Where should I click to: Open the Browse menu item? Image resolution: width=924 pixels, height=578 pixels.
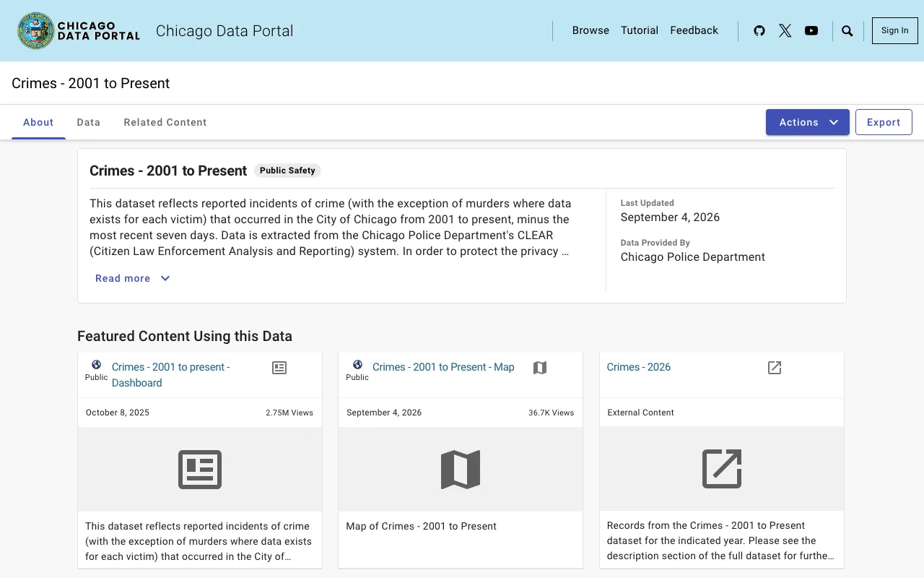click(x=590, y=30)
